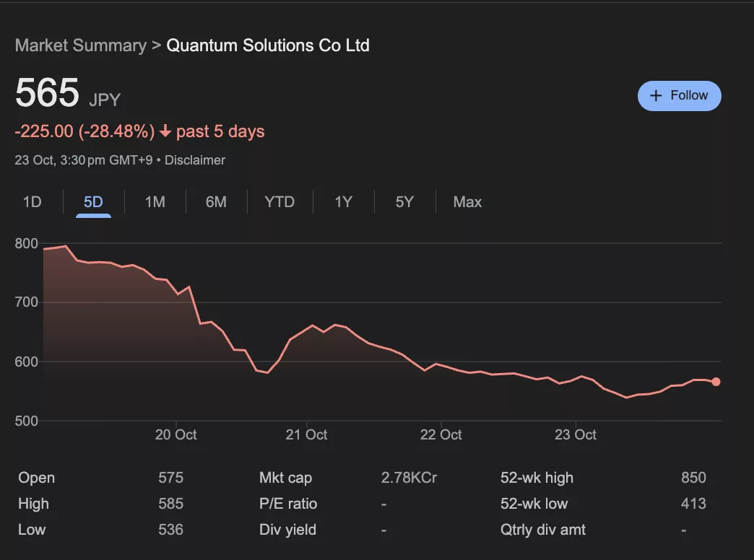Screen dimensions: 754x560
Task: Click the 52-wk high value 850
Action: (693, 477)
